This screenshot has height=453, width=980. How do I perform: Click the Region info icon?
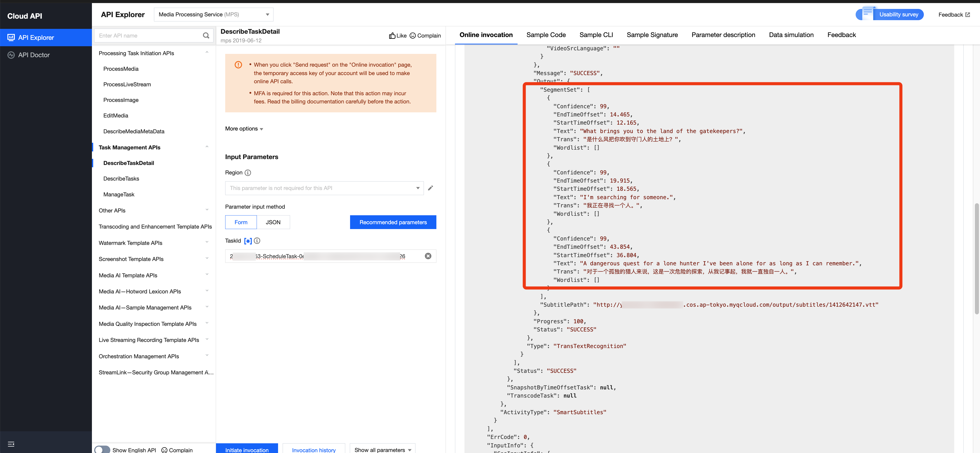pos(248,173)
